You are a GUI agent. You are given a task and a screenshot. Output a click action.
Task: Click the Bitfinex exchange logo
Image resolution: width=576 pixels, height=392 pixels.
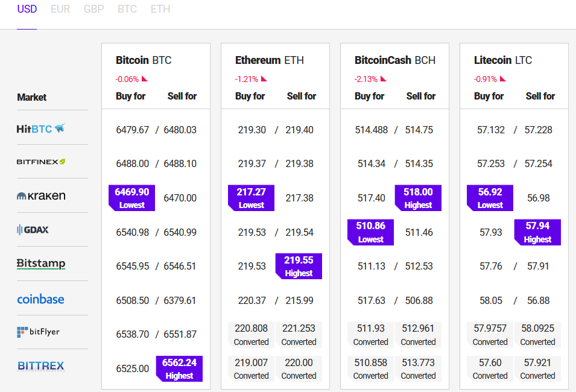click(x=41, y=162)
